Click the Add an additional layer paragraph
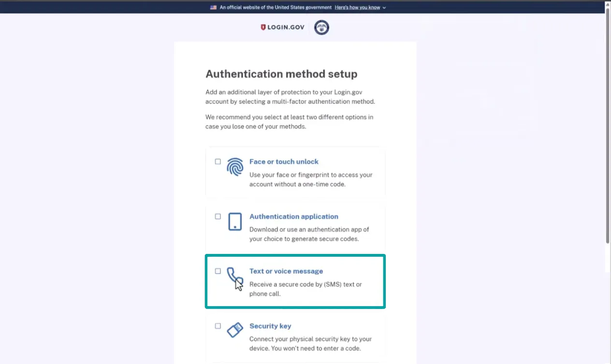This screenshot has height=364, width=611. (x=290, y=97)
